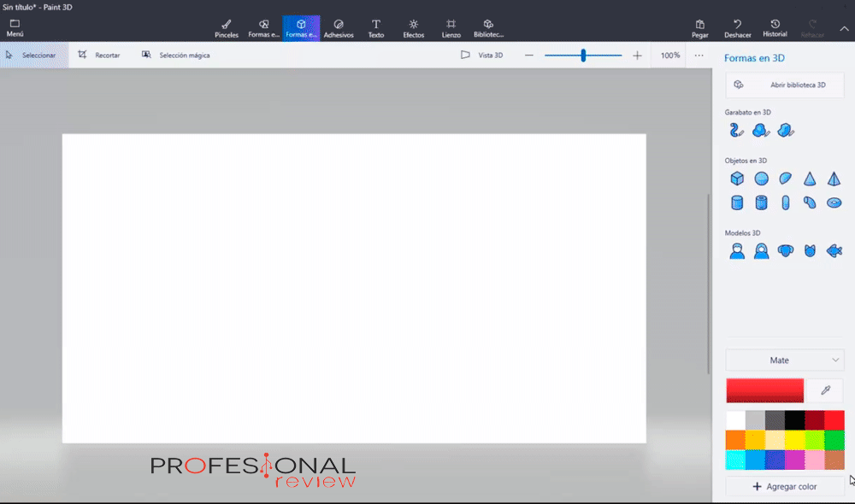The height and width of the screenshot is (504, 855).
Task: Click the canvas vertical scrollbar
Action: (708, 284)
